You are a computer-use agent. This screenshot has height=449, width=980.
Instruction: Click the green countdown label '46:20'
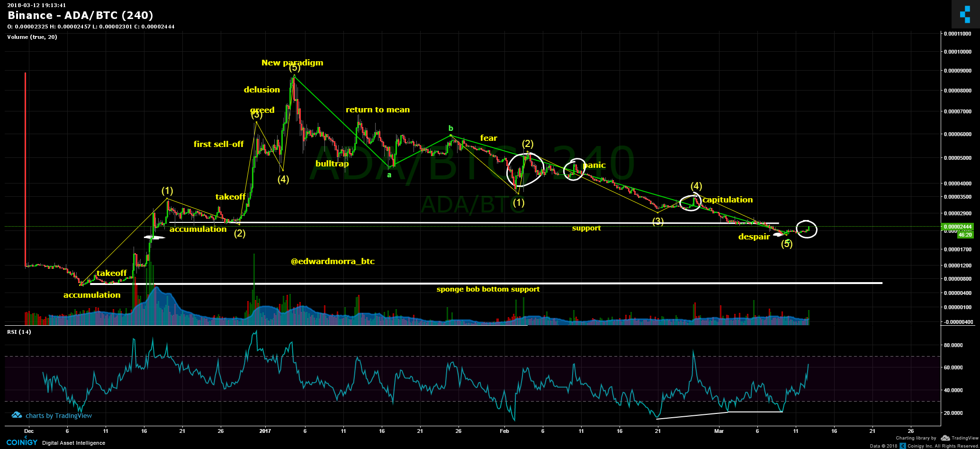point(965,235)
